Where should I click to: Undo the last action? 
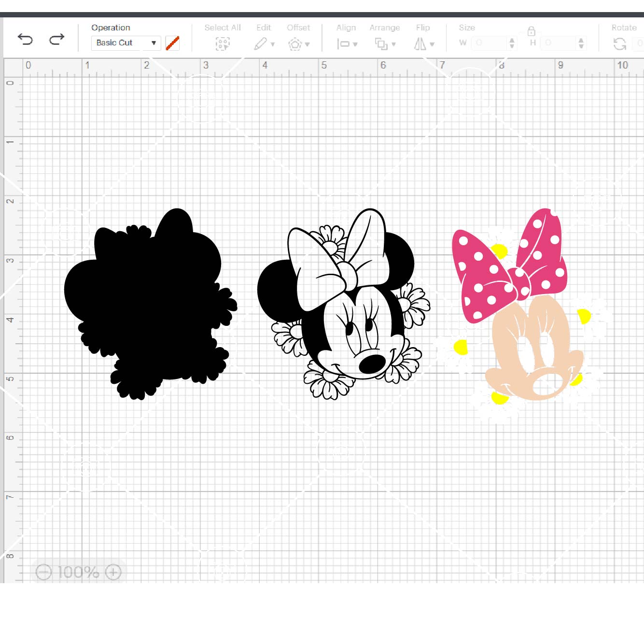25,39
